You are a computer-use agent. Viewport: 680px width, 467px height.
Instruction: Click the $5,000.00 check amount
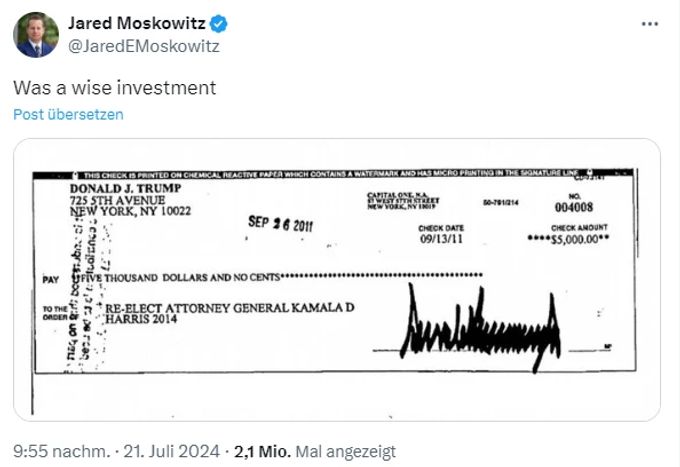click(x=568, y=239)
